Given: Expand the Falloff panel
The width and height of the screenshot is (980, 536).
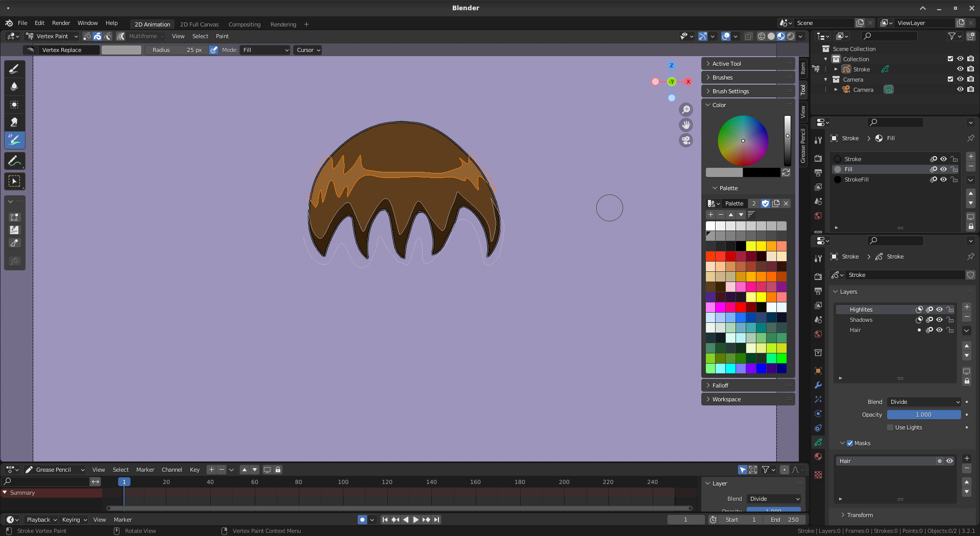Looking at the screenshot, I should click(x=748, y=386).
